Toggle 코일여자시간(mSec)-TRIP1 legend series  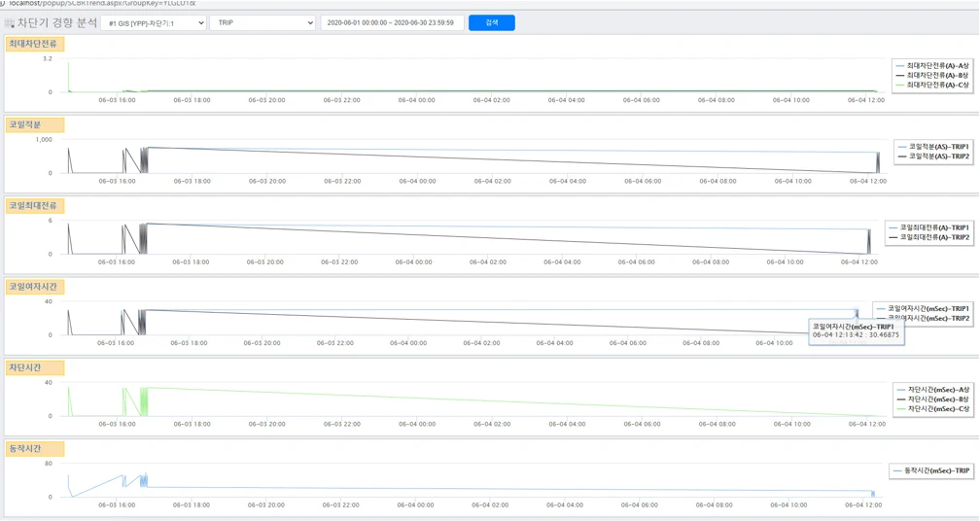tap(924, 308)
